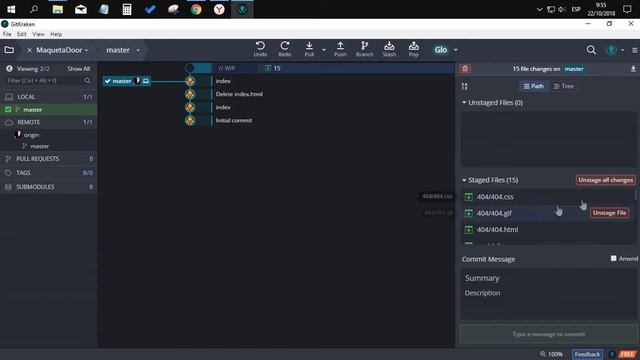This screenshot has width=640, height=360.
Task: Open the hamburger menu icon
Action: click(635, 50)
